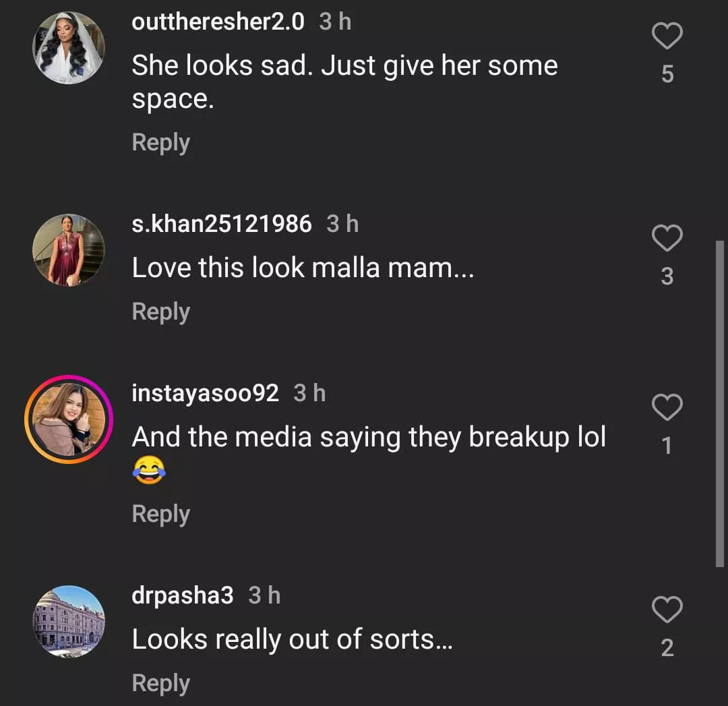
Task: Reply to "Love this look" comment
Action: pos(160,312)
